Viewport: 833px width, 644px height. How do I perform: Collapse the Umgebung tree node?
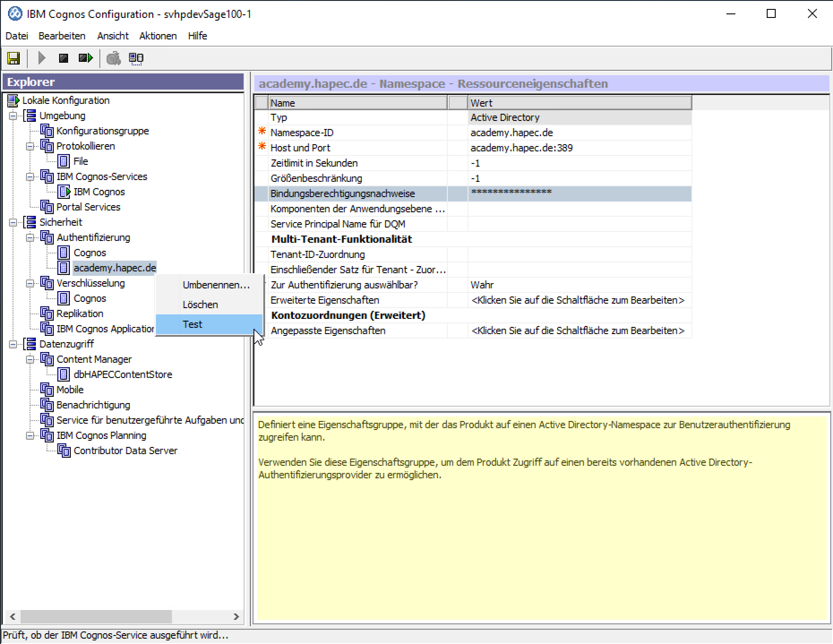[x=13, y=116]
